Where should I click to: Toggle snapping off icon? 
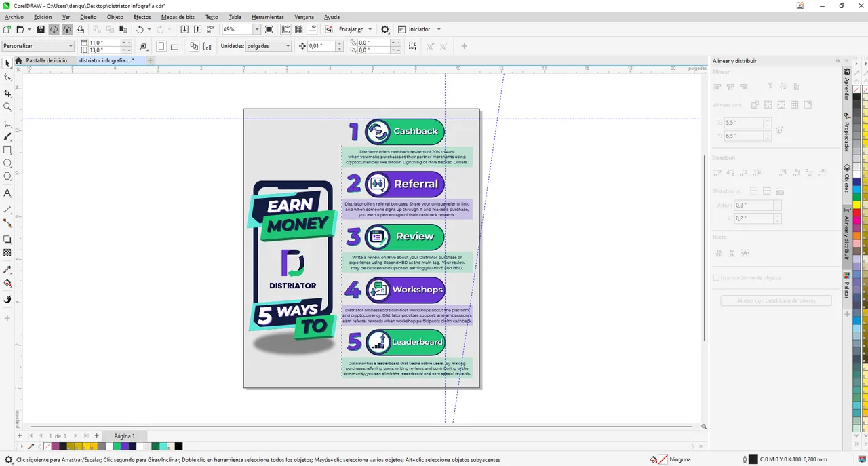[x=329, y=29]
